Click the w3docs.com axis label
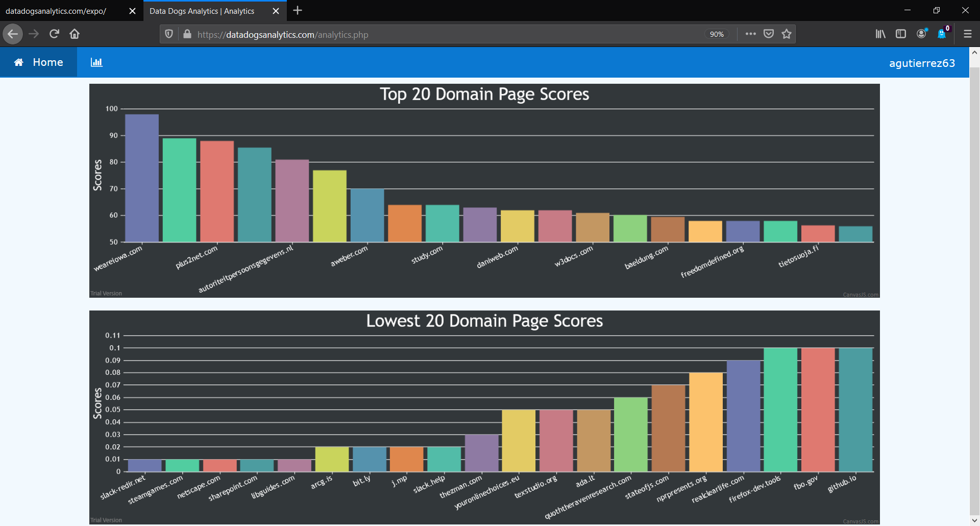 (574, 255)
